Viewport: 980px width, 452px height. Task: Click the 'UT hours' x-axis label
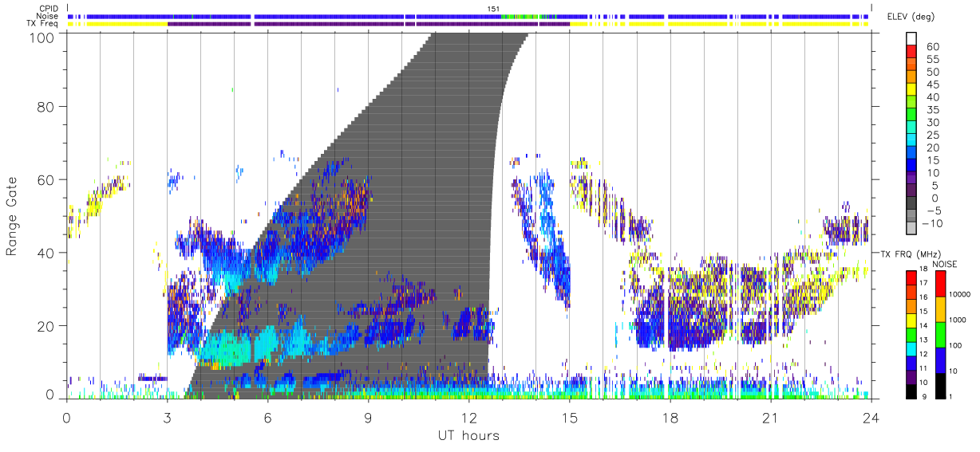tap(468, 436)
